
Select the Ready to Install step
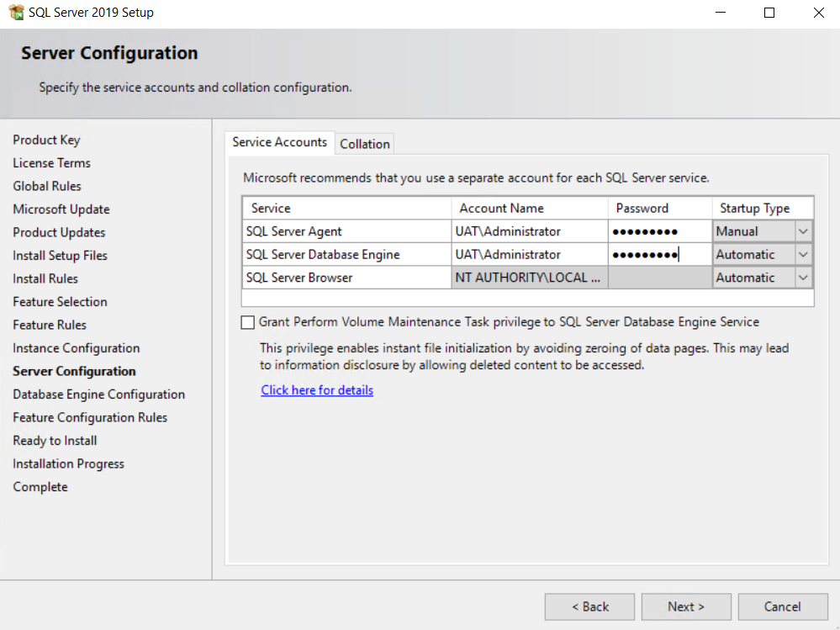(55, 441)
